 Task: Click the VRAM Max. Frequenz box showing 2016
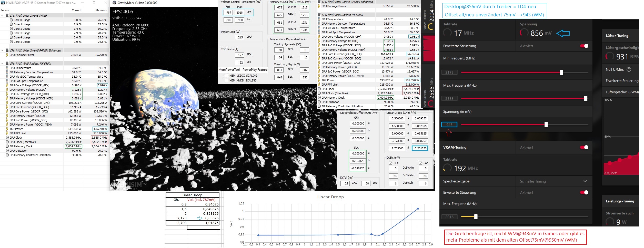(x=449, y=217)
